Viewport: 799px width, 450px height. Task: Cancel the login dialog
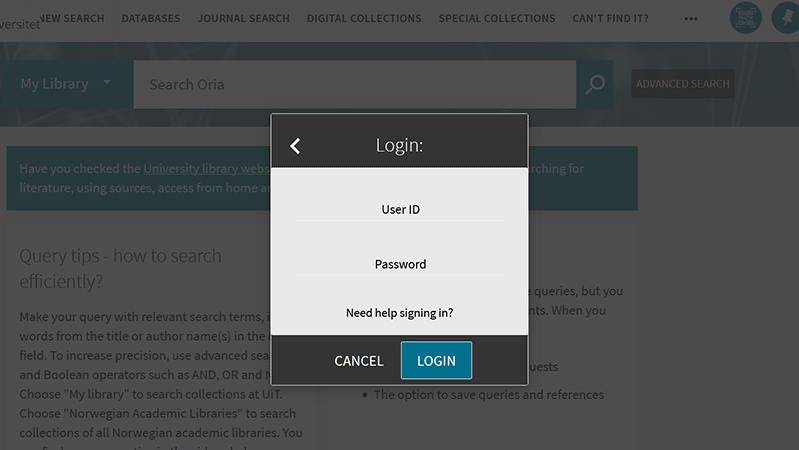point(359,361)
